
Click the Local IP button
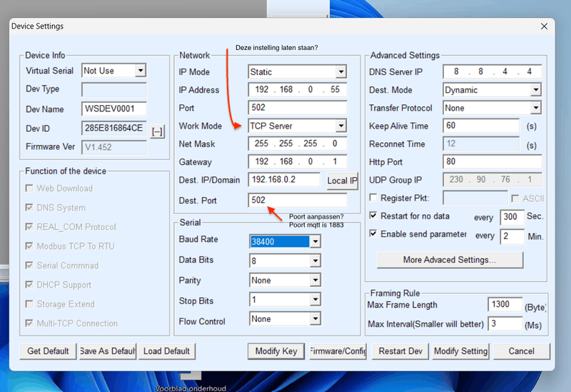point(343,181)
